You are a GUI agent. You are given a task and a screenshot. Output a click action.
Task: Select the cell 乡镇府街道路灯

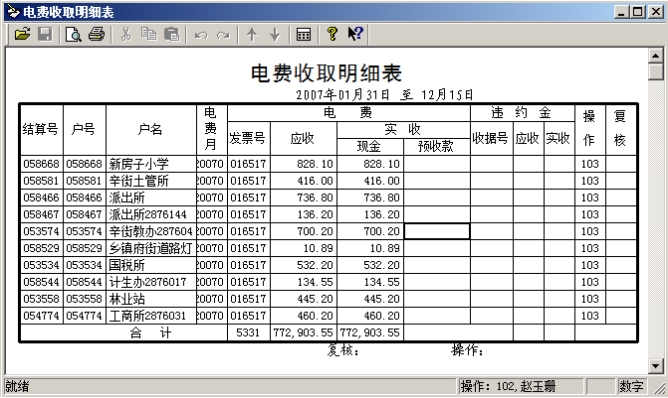point(150,248)
